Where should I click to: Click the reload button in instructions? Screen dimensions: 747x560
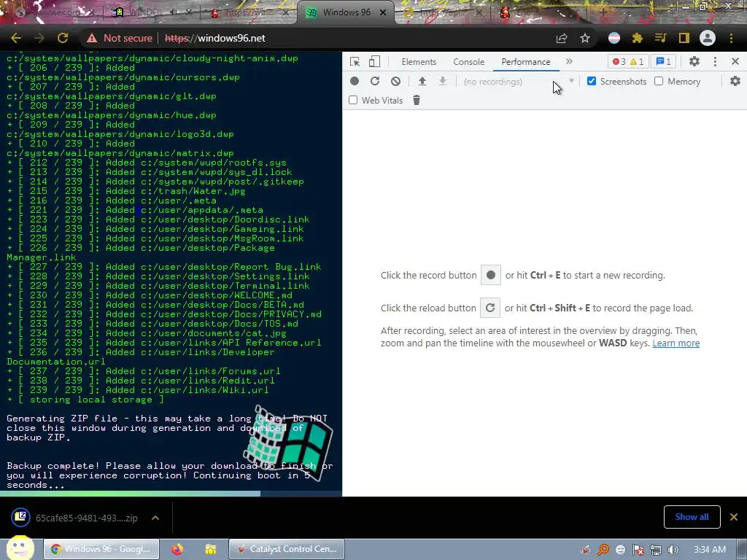(x=489, y=308)
